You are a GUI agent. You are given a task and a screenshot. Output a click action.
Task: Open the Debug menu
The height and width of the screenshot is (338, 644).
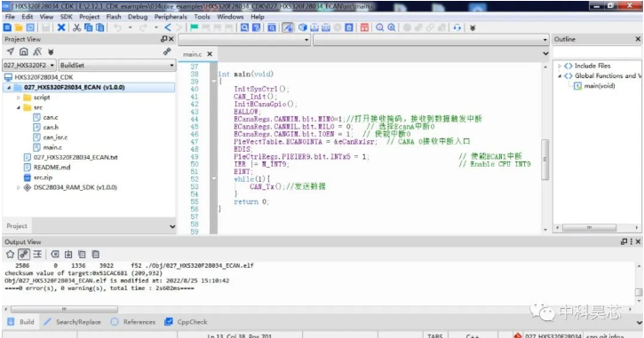point(138,17)
